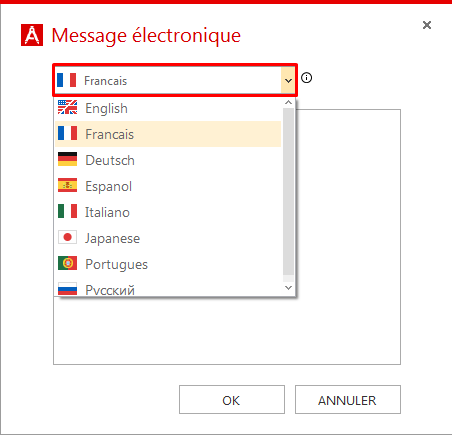
Task: Click the Japanese flag icon
Action: 67,237
